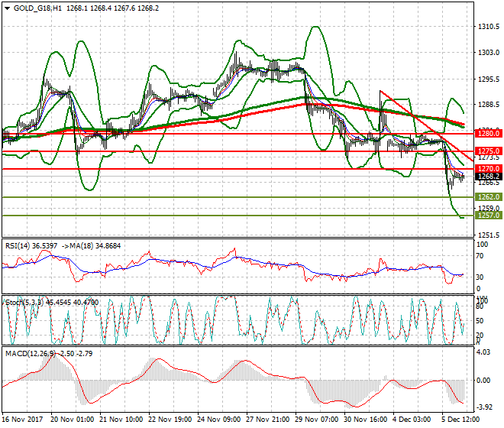This screenshot has width=504, height=428.
Task: Click the red 1280.0 price level label
Action: coord(489,133)
